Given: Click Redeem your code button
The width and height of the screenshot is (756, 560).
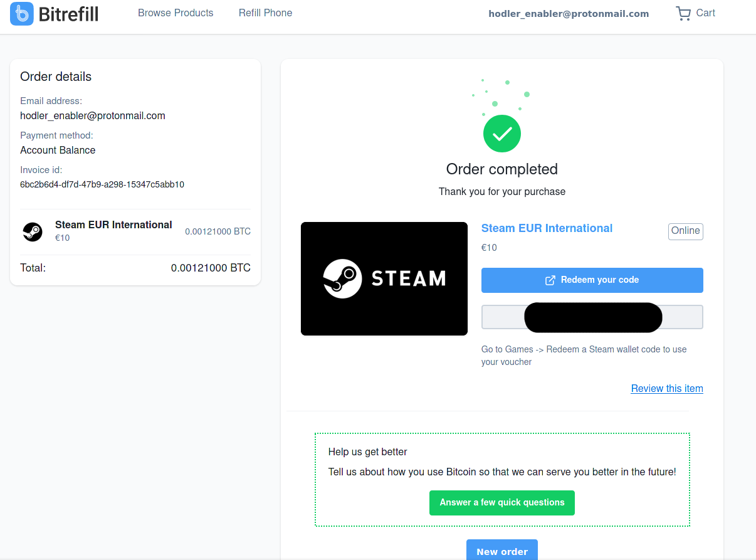Looking at the screenshot, I should point(592,280).
